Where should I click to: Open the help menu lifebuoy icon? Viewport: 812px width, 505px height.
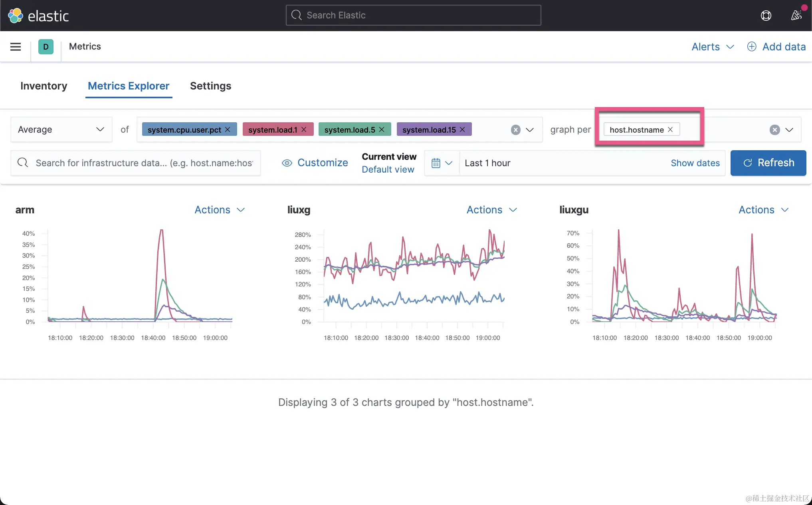pos(766,16)
